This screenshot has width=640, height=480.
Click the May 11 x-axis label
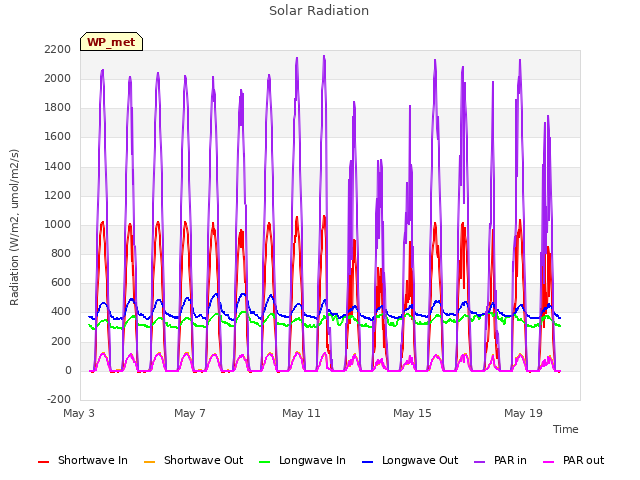coord(301,413)
